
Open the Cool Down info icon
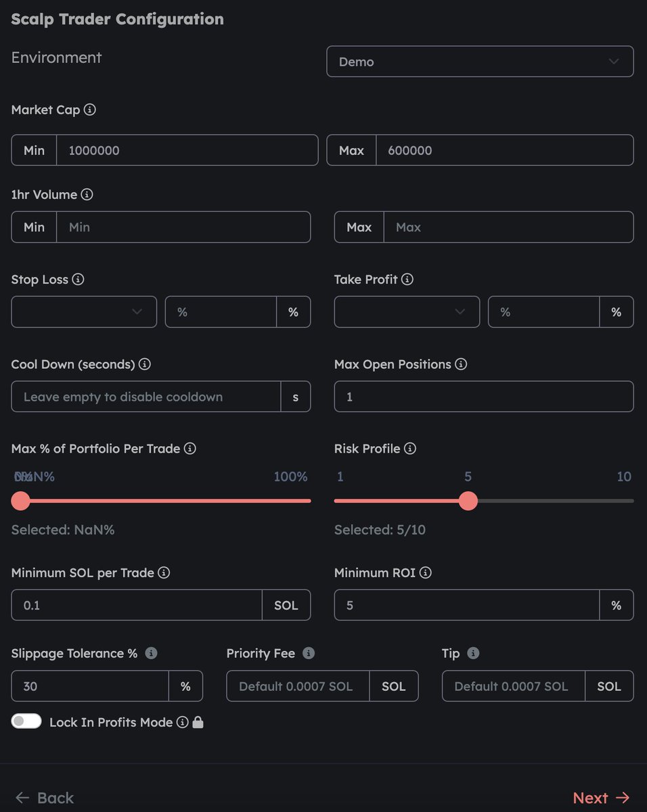[x=144, y=364]
